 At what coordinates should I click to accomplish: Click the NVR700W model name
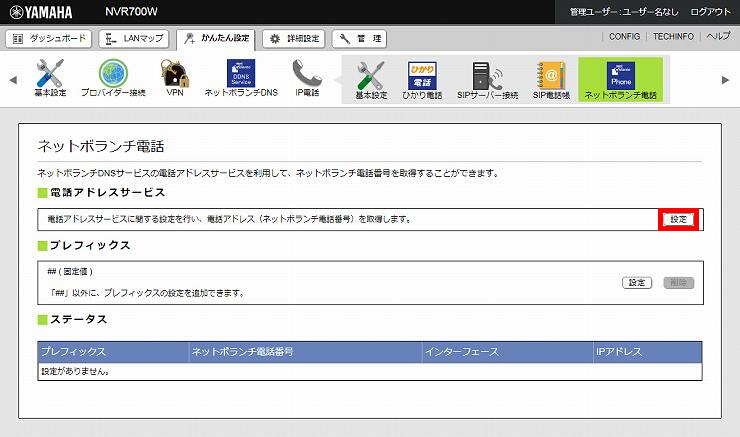pyautogui.click(x=131, y=12)
